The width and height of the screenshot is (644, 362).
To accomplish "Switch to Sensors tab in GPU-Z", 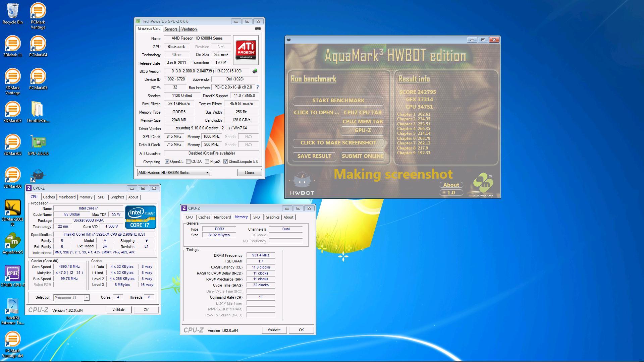I will click(171, 29).
